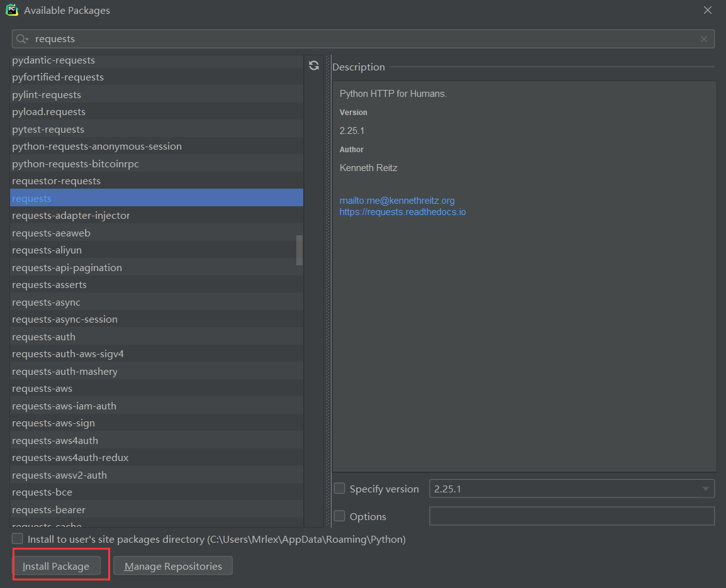Click the package list scrollbar thumb

tap(299, 250)
